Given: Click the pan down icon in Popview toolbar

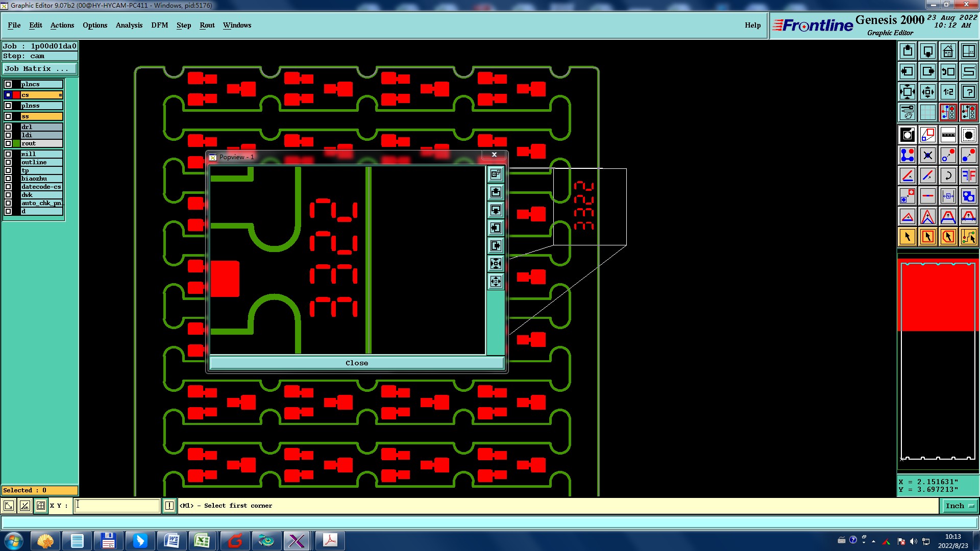Looking at the screenshot, I should tap(496, 210).
